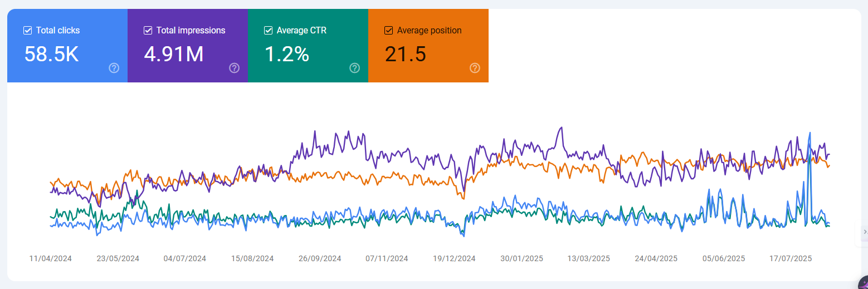Click the 21.5 Average position value
This screenshot has height=289, width=868.
tap(406, 54)
